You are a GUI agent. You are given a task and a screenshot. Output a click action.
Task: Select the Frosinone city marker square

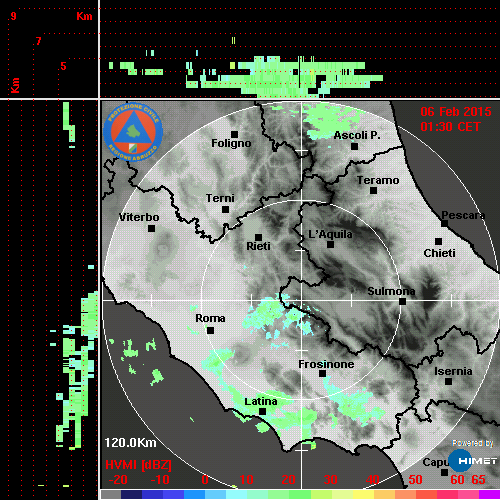(322, 373)
